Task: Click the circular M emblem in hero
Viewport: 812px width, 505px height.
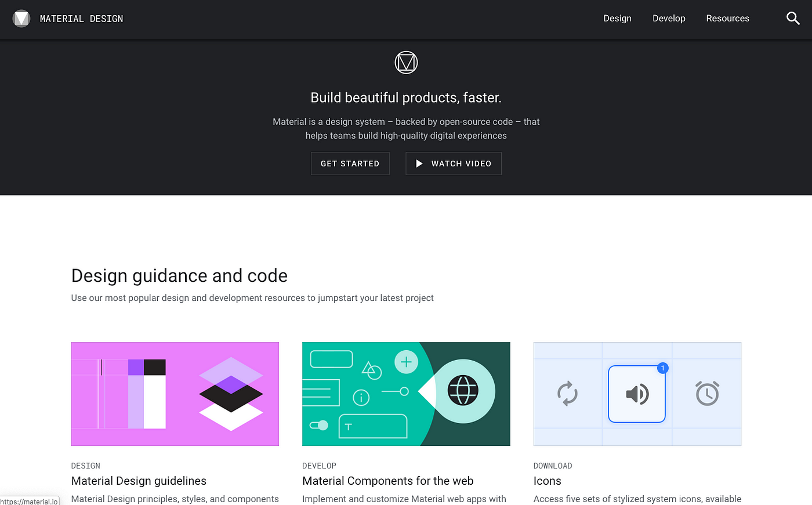Action: point(406,62)
